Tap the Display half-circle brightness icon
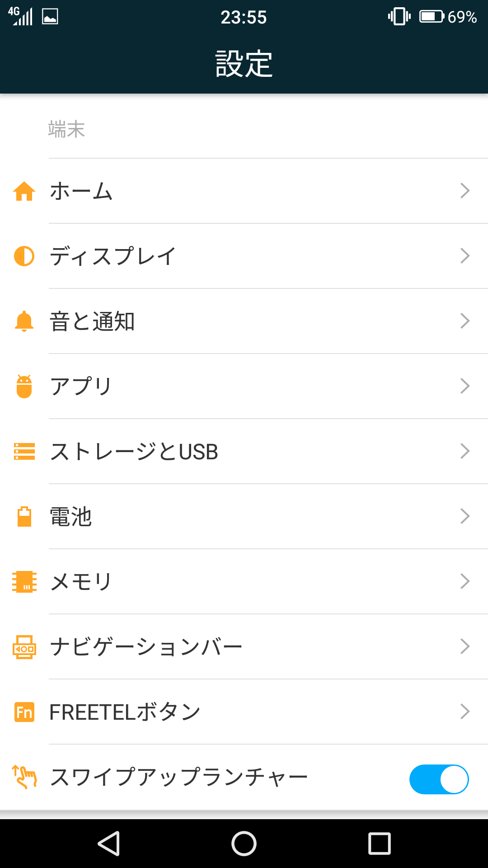Viewport: 488px width, 868px height. point(24,256)
